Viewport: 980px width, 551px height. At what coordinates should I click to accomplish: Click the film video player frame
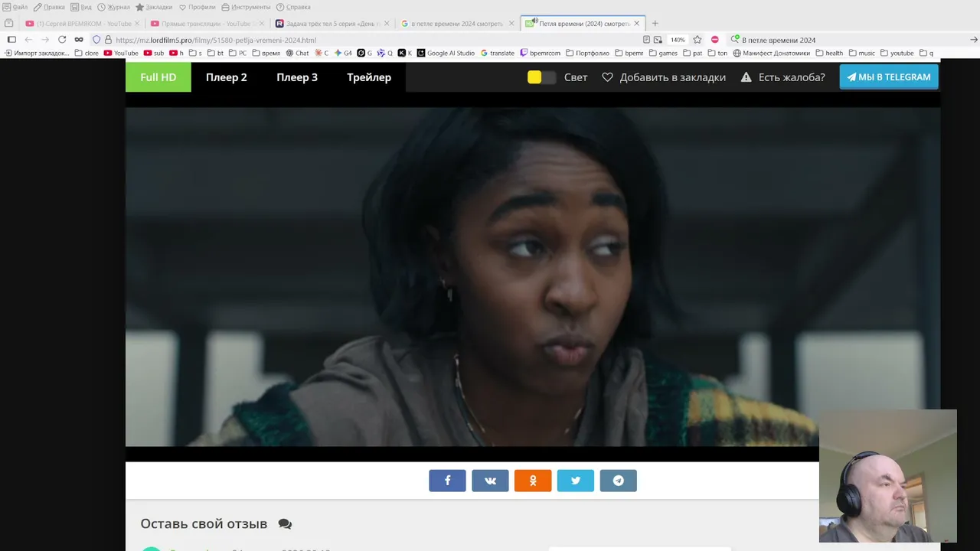[533, 276]
